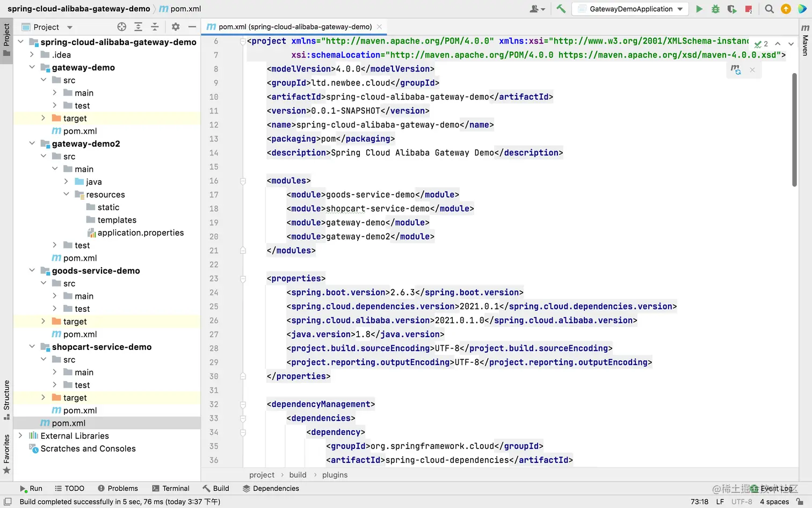Viewport: 812px width, 508px height.
Task: Run with coverage icon in toolbar
Action: 732,9
